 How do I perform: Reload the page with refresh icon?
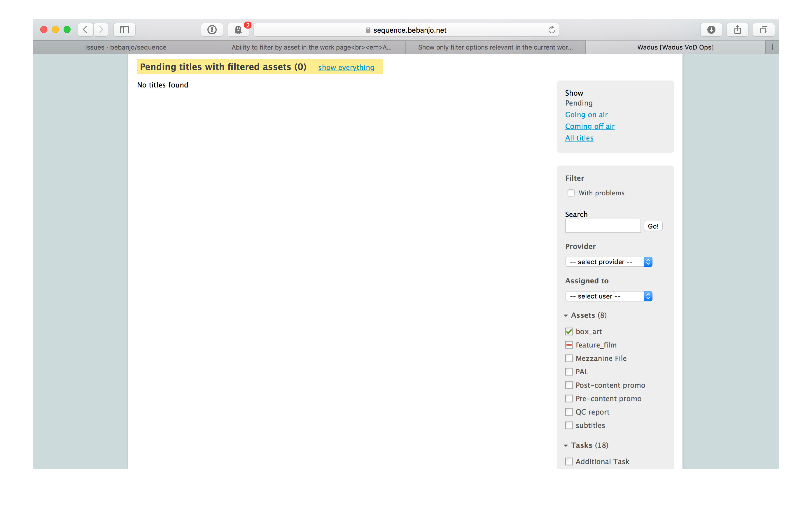click(551, 30)
